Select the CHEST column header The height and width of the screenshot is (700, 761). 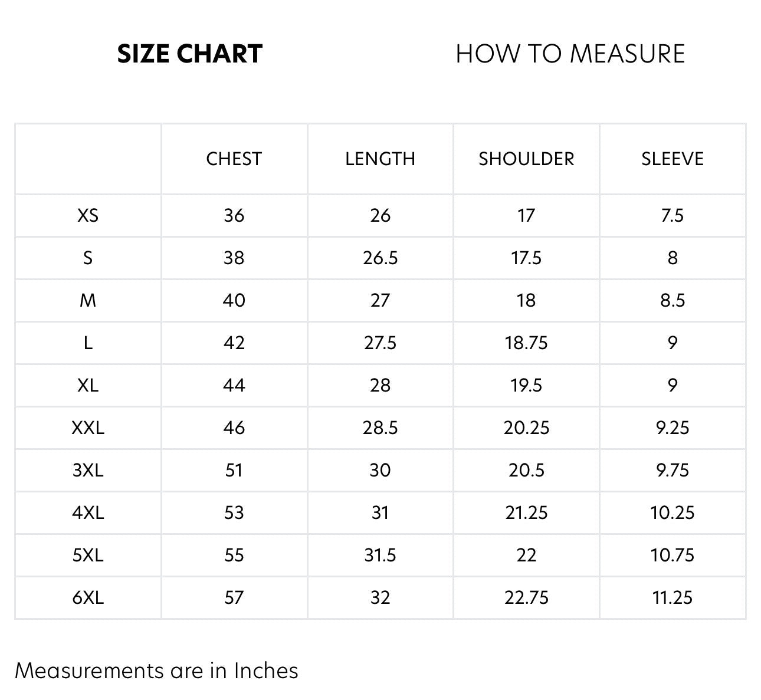234,159
